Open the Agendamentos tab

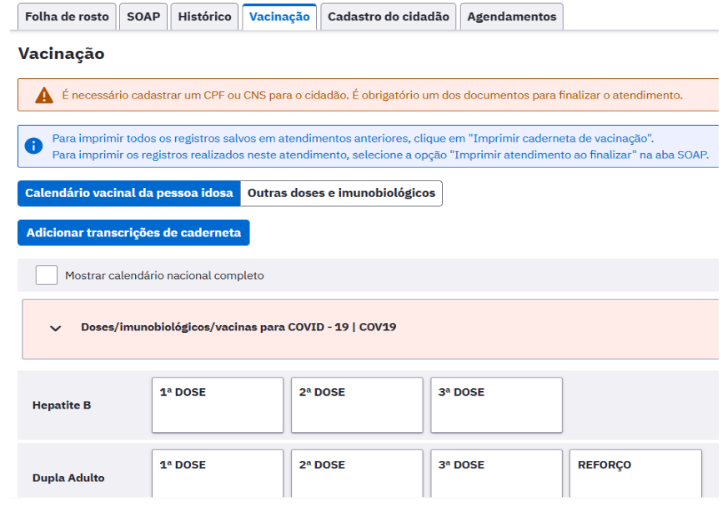(x=511, y=17)
